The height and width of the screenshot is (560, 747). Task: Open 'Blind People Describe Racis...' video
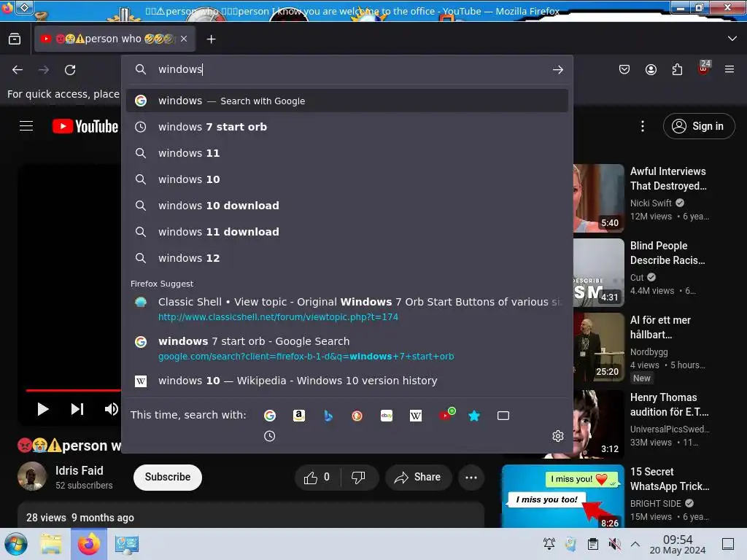[667, 253]
